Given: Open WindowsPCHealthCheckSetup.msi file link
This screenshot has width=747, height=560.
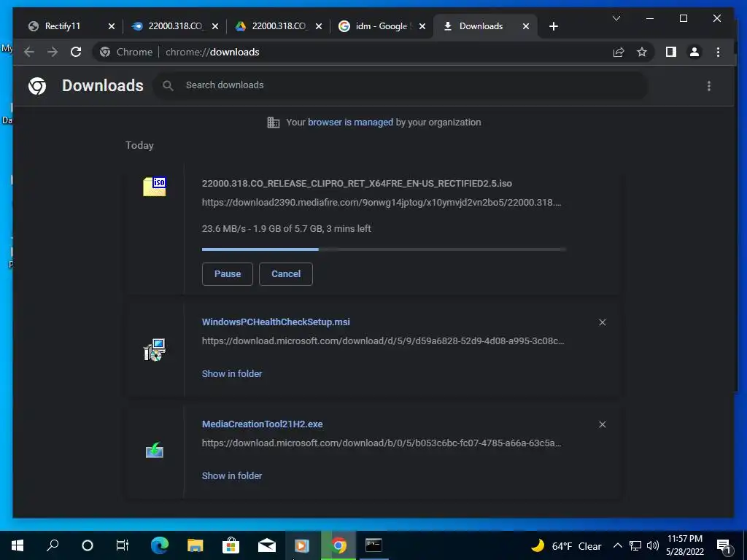Looking at the screenshot, I should click(x=276, y=322).
